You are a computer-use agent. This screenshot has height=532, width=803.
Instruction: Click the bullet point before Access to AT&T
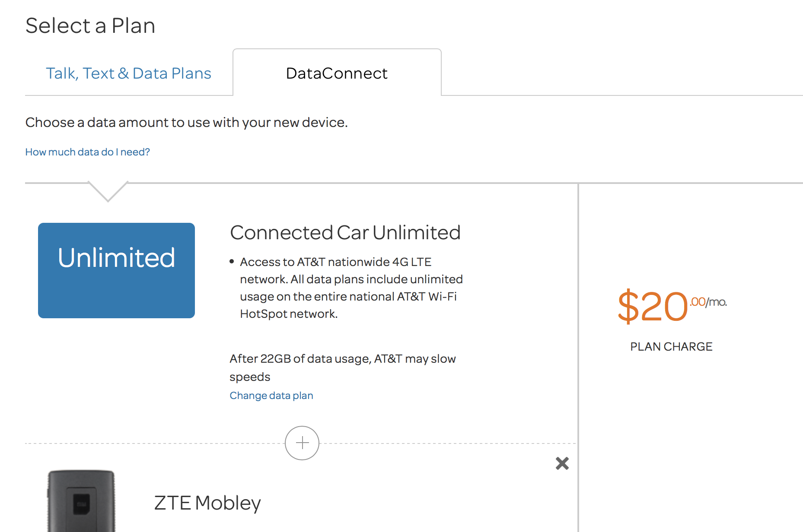point(232,261)
